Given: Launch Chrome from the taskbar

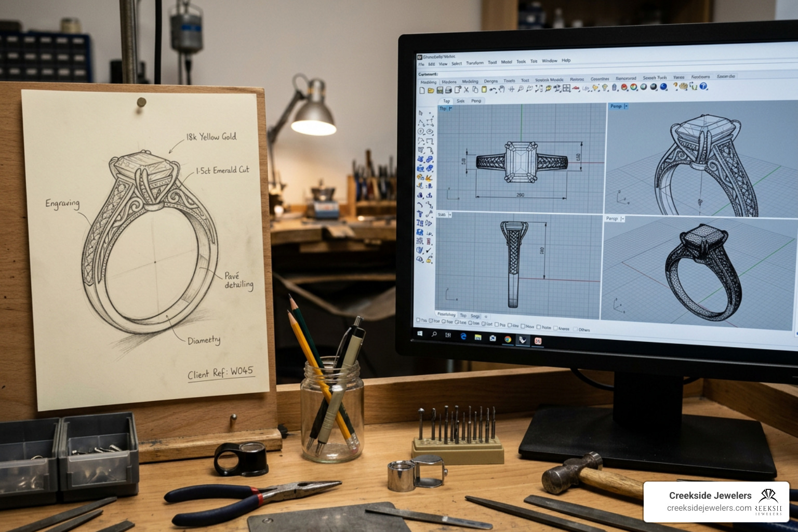Looking at the screenshot, I should (508, 339).
